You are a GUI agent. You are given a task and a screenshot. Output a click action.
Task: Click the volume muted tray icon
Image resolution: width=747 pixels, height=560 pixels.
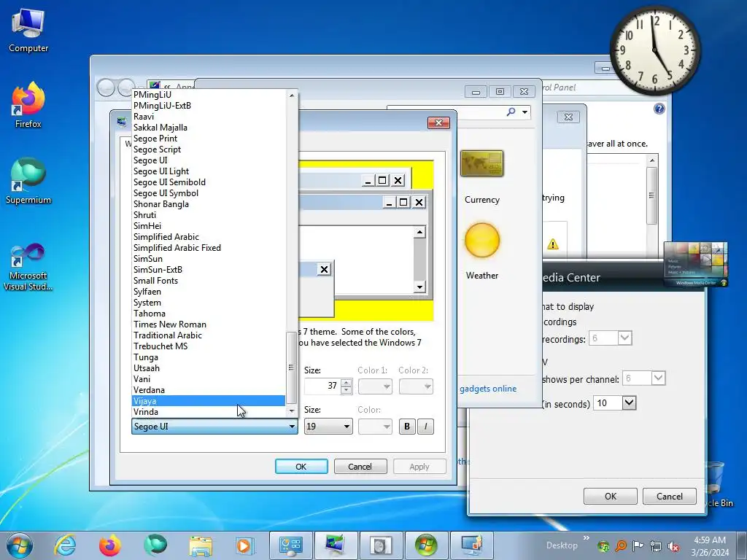pos(673,546)
